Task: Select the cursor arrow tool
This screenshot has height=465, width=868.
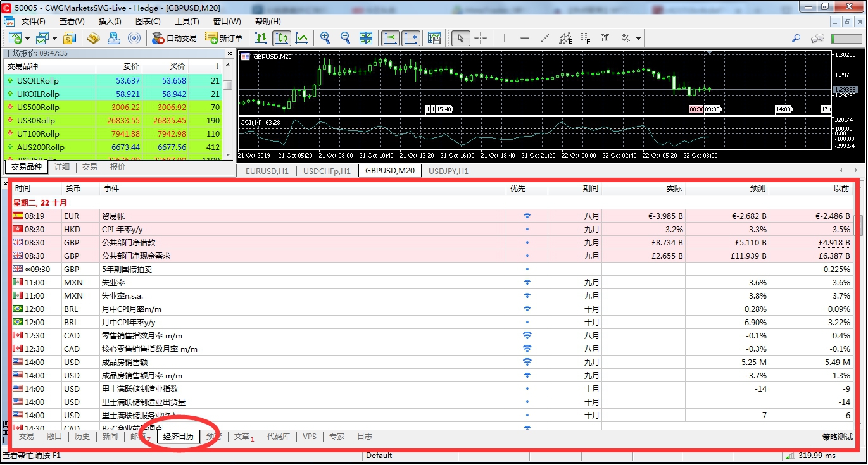Action: 461,39
